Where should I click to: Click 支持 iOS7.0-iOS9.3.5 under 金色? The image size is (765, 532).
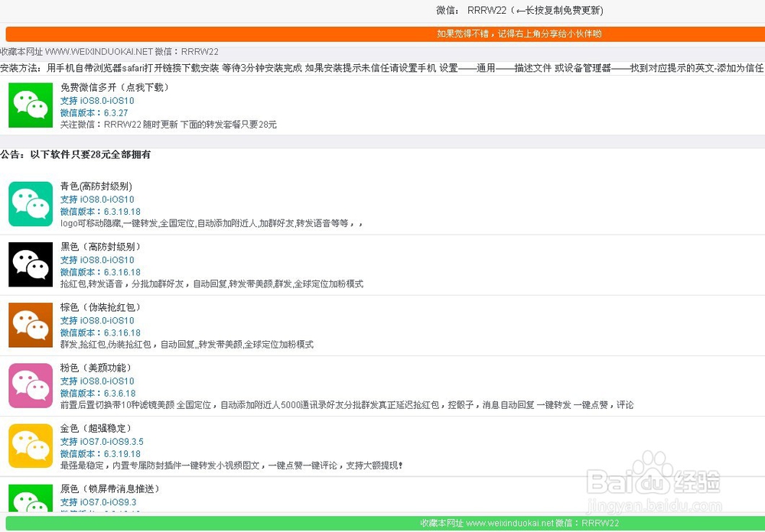click(102, 442)
